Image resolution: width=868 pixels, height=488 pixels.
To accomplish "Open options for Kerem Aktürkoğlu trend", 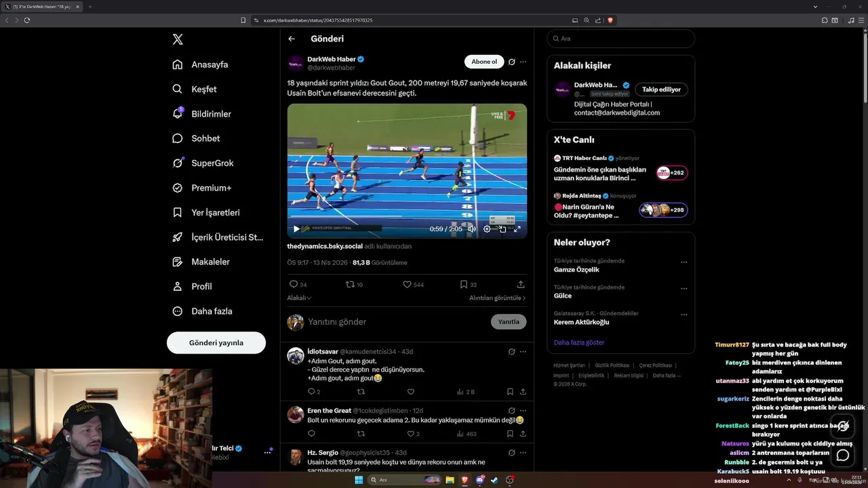I will click(684, 314).
